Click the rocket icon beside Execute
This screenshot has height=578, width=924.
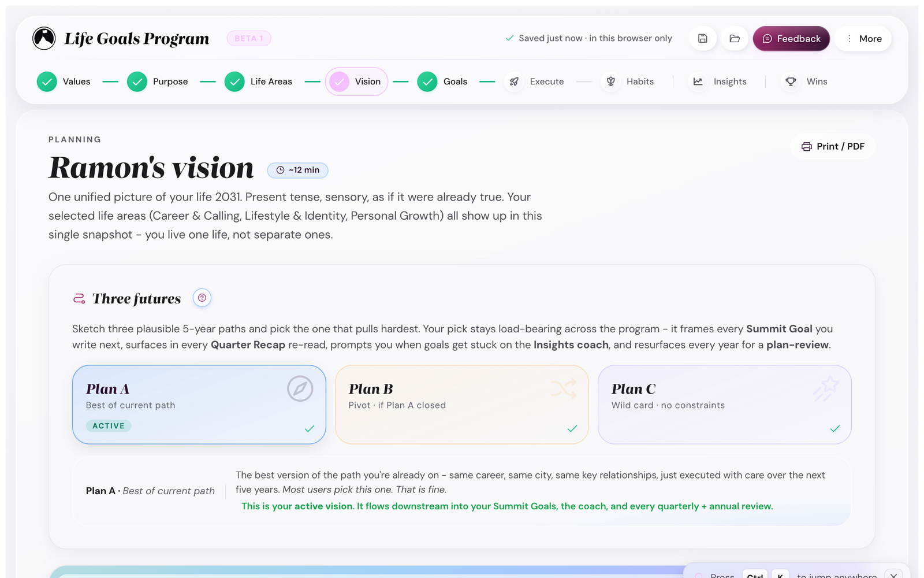coord(514,81)
